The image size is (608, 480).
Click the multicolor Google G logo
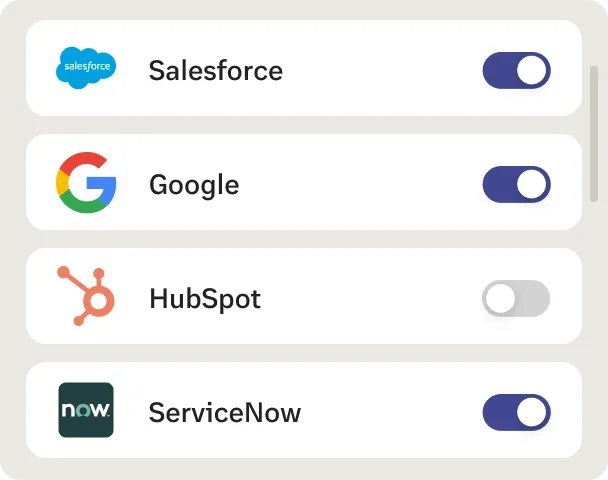(x=86, y=183)
